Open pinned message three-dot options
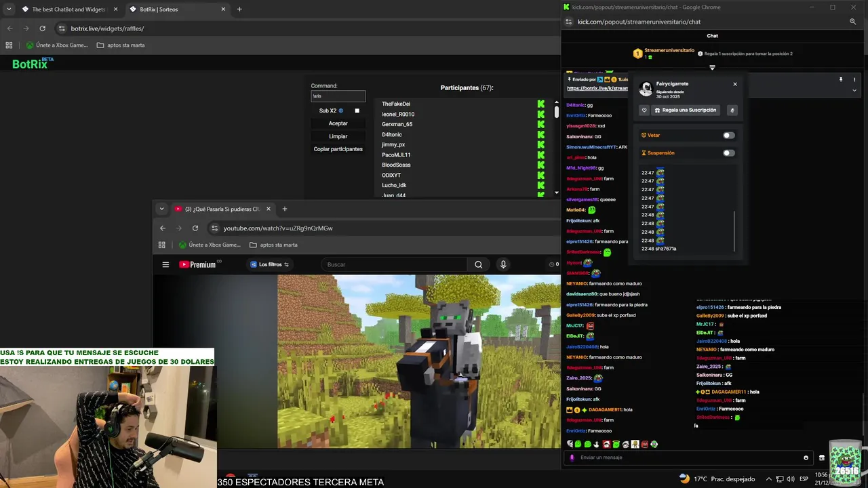Viewport: 868px width, 488px height. click(x=854, y=79)
